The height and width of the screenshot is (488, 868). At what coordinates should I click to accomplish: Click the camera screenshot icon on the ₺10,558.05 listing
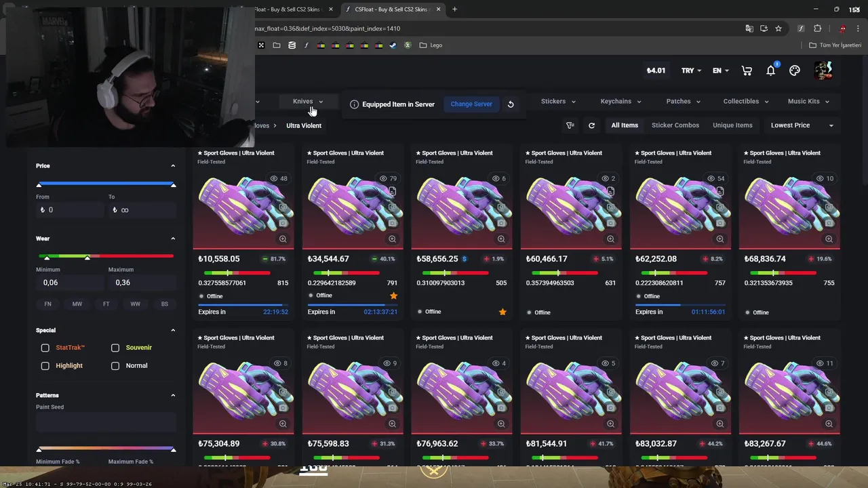283,223
